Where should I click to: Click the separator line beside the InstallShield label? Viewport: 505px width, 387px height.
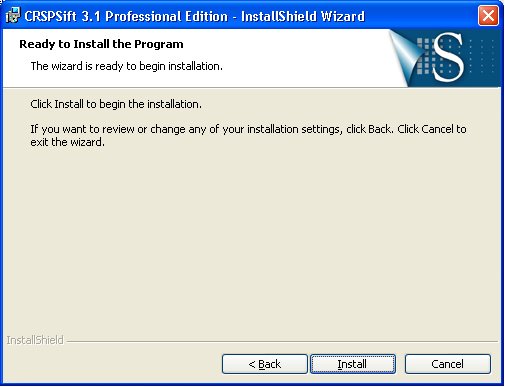[283, 341]
